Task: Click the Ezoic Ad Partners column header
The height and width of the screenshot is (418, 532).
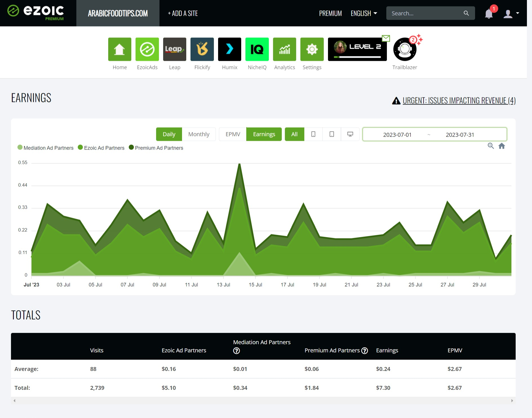Action: 184,350
